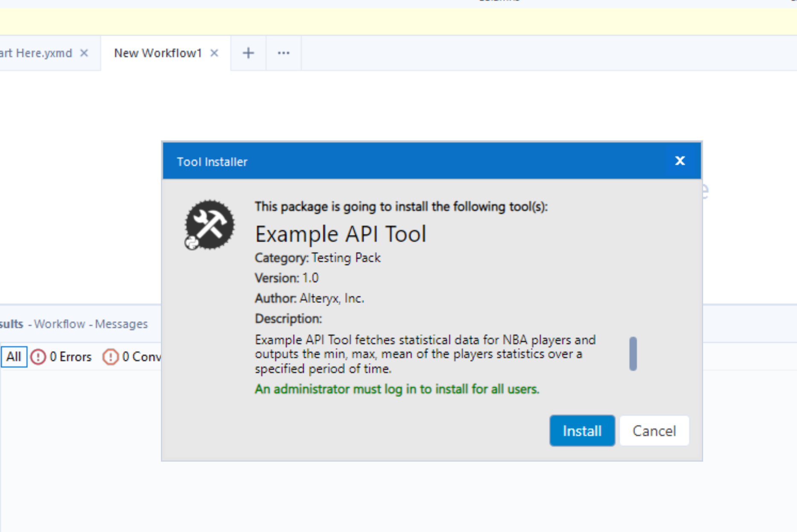Dismiss the Tool Installer with the X
Viewport: 797px width, 532px height.
click(x=679, y=161)
